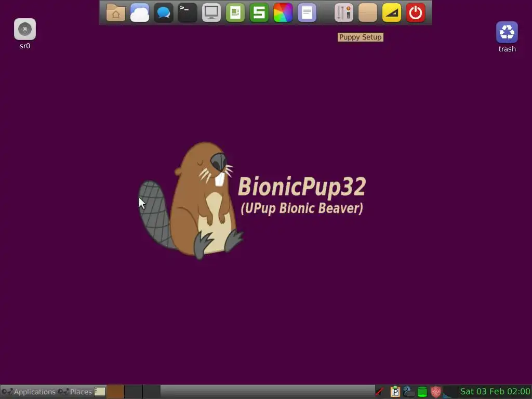Open the red firewall shield tray icon
The height and width of the screenshot is (399, 532).
pos(436,392)
